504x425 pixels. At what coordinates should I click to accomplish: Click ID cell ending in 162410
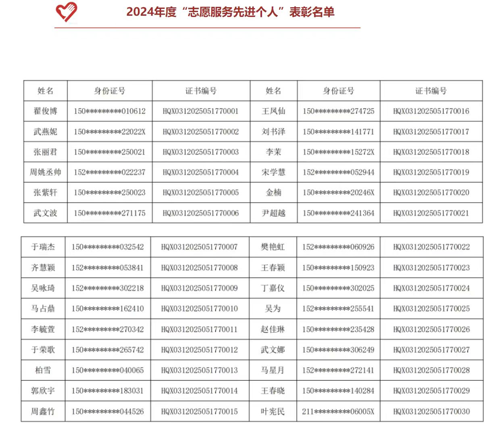pos(108,309)
